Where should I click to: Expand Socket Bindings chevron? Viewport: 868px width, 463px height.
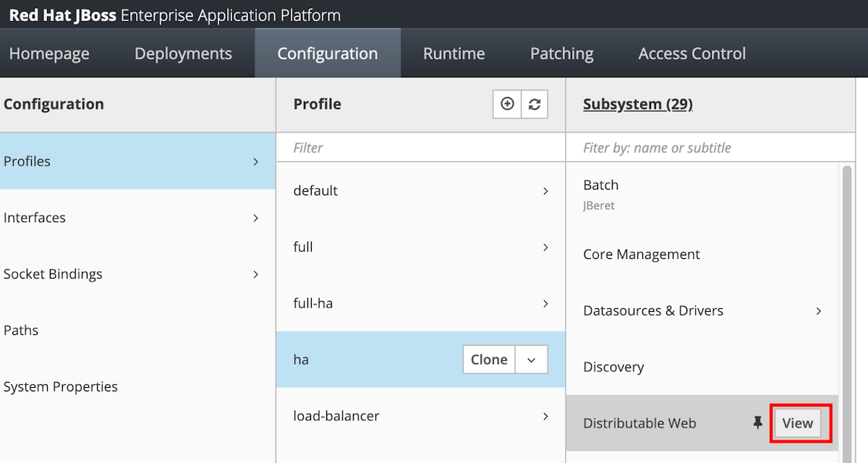[255, 274]
